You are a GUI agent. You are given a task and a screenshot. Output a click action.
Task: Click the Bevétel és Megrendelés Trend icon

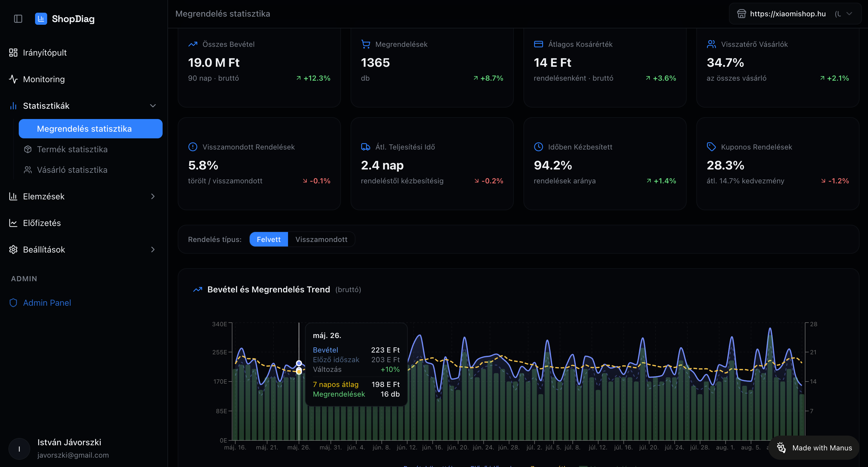click(198, 290)
